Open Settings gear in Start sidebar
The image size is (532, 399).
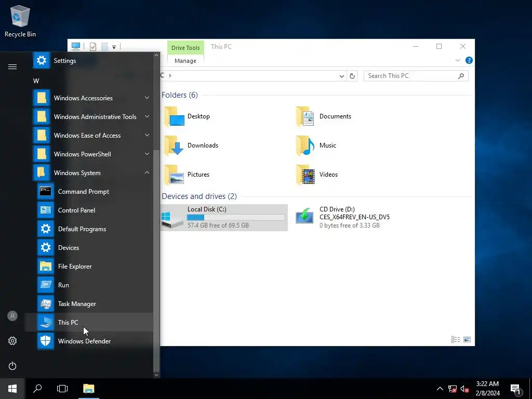click(x=12, y=341)
